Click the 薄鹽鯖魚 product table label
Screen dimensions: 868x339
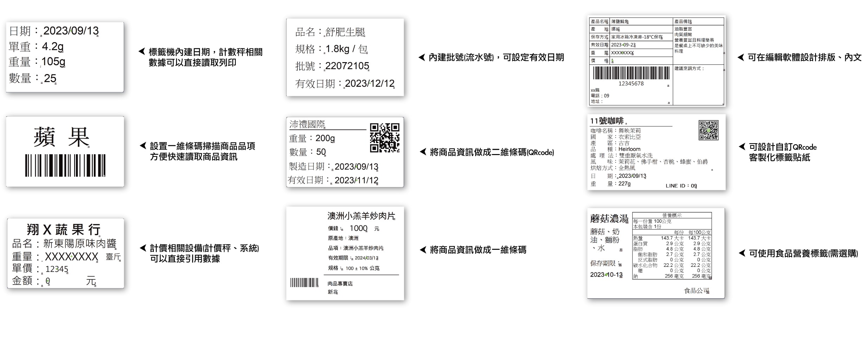[x=656, y=61]
